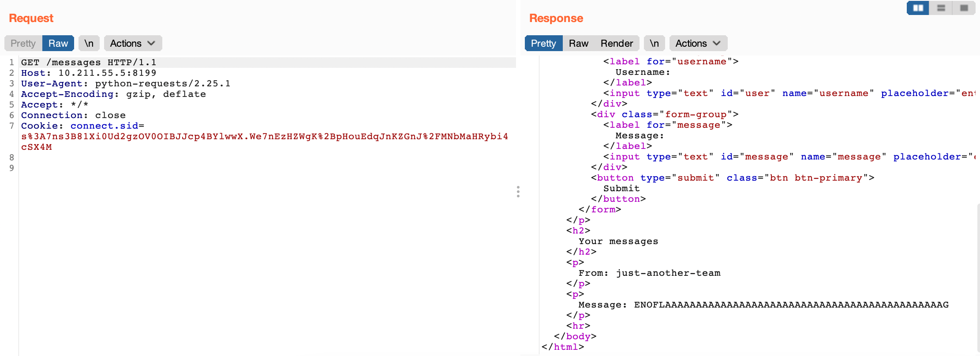Open the Request Actions dropdown

pyautogui.click(x=133, y=43)
